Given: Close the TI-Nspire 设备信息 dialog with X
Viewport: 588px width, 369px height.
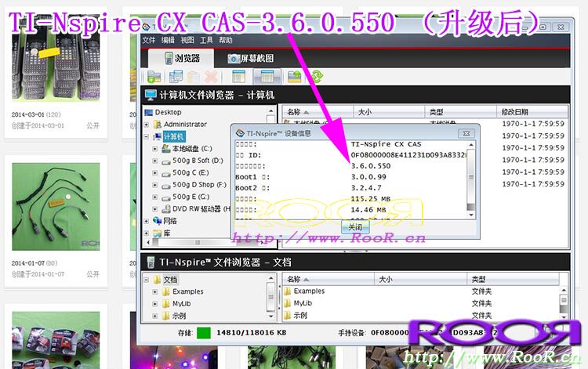Looking at the screenshot, I should click(x=466, y=133).
